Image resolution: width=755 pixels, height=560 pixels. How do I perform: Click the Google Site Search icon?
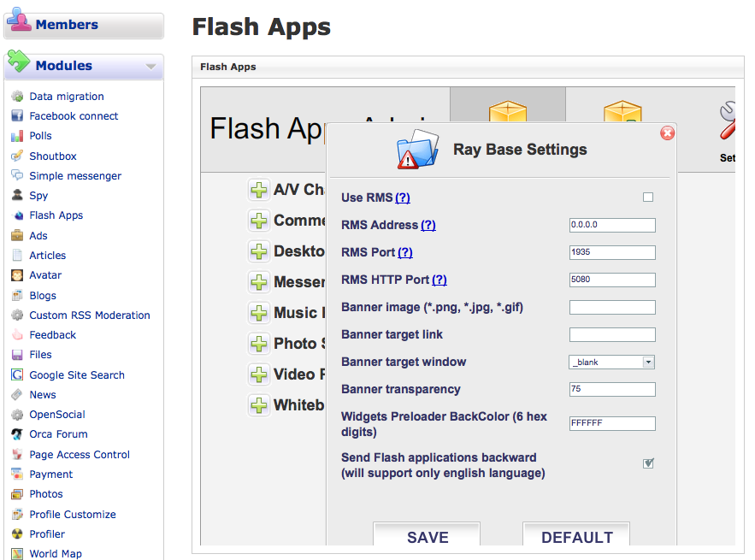tap(17, 375)
